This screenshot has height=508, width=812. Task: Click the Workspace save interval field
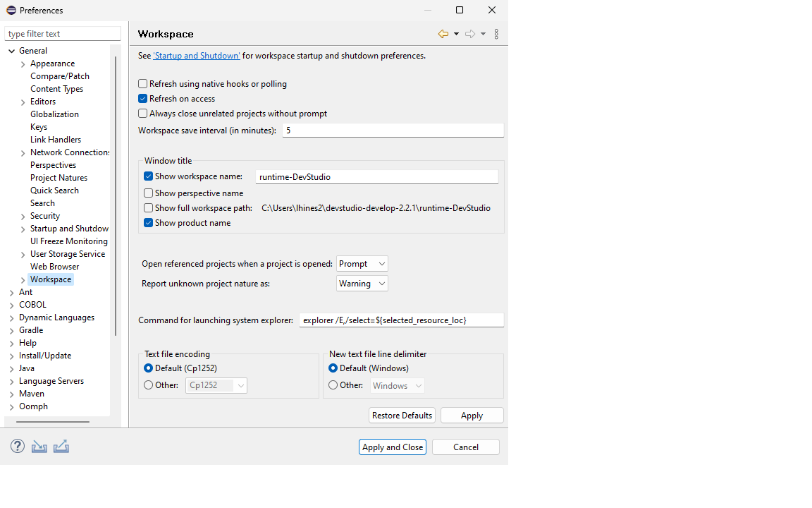[393, 131]
